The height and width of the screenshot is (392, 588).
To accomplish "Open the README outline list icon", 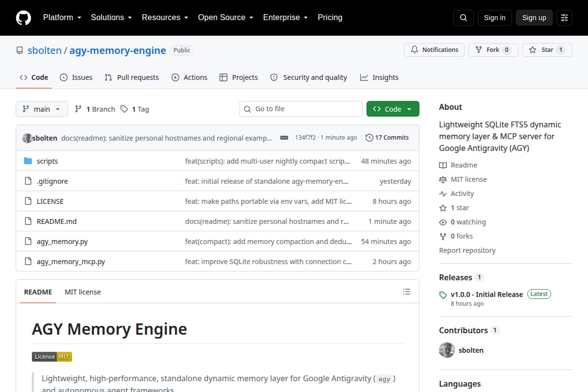I will pyautogui.click(x=407, y=292).
